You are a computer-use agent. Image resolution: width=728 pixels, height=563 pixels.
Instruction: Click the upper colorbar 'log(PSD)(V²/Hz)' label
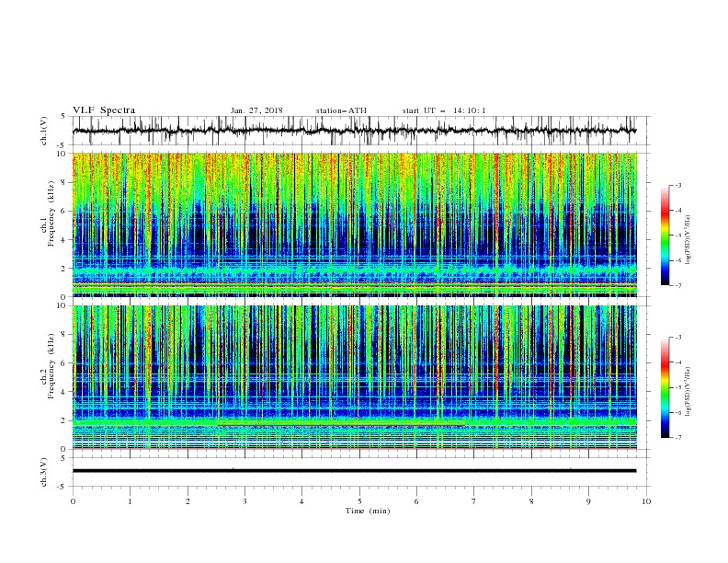(688, 240)
